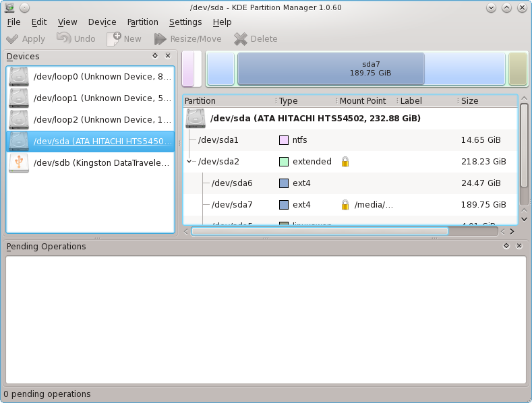Select the /dev/sda1 partition row

[350, 140]
